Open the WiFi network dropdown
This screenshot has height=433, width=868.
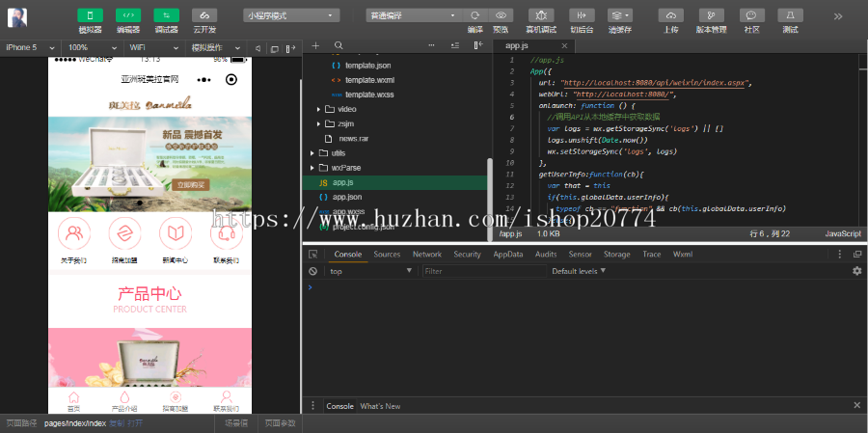(x=149, y=47)
